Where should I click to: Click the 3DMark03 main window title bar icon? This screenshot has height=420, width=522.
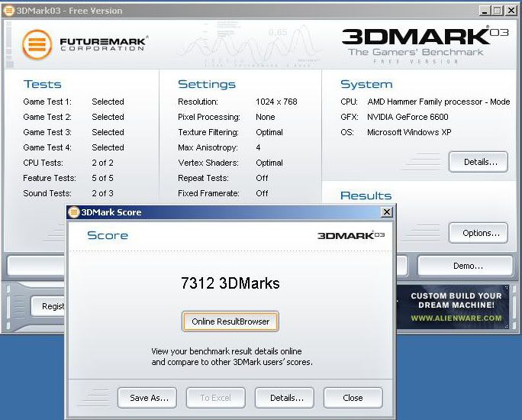(x=10, y=11)
